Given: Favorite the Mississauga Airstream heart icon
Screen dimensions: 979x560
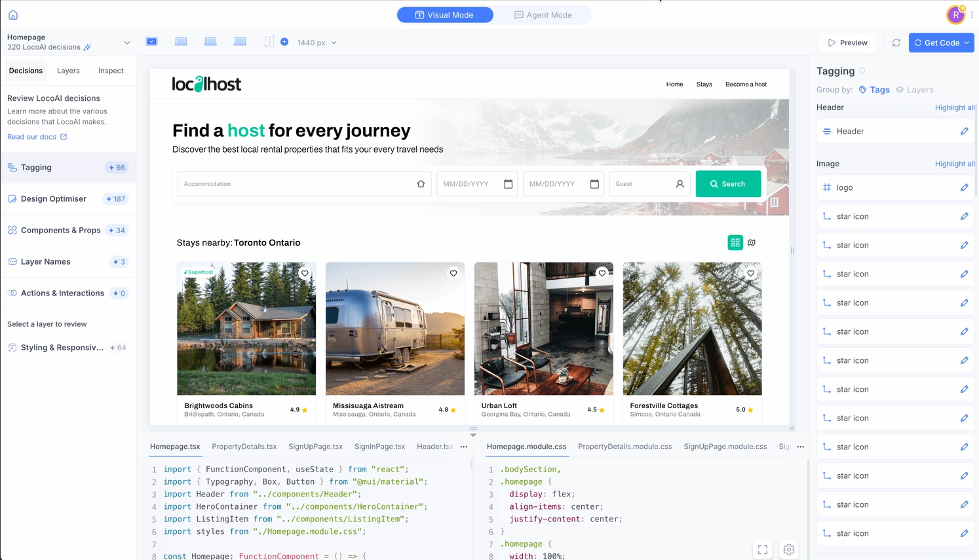Looking at the screenshot, I should pyautogui.click(x=453, y=273).
